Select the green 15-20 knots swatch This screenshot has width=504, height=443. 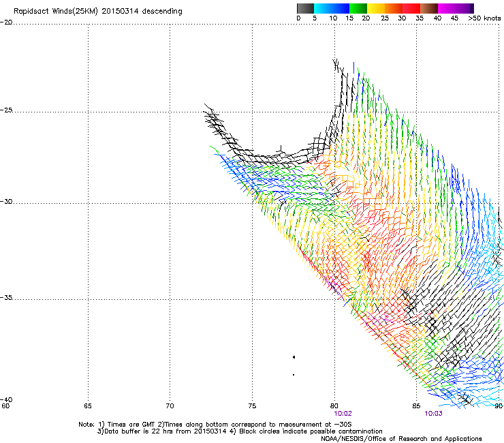(x=358, y=8)
